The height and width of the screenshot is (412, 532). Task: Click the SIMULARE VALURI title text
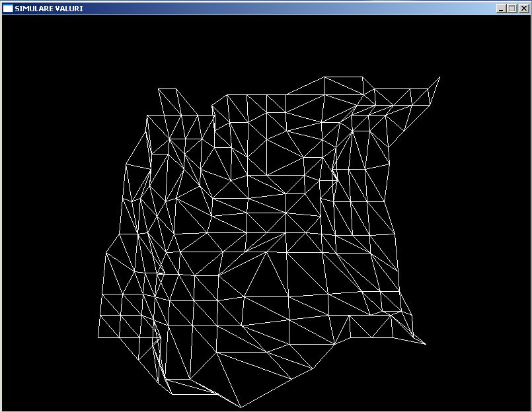(49, 9)
